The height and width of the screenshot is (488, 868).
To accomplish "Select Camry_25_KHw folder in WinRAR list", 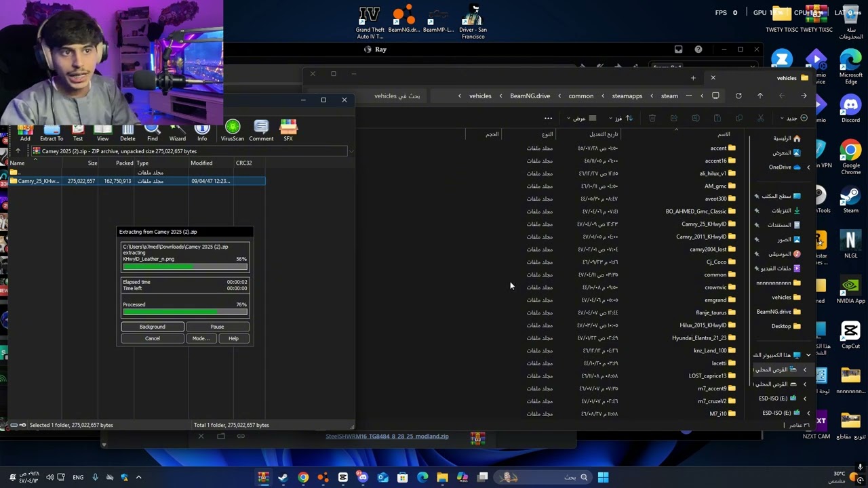I will (x=137, y=181).
